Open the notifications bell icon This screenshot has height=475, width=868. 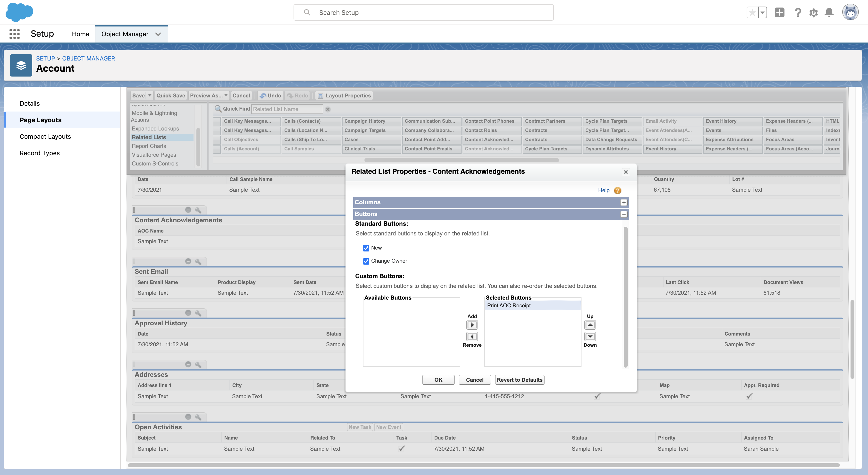[x=829, y=13]
